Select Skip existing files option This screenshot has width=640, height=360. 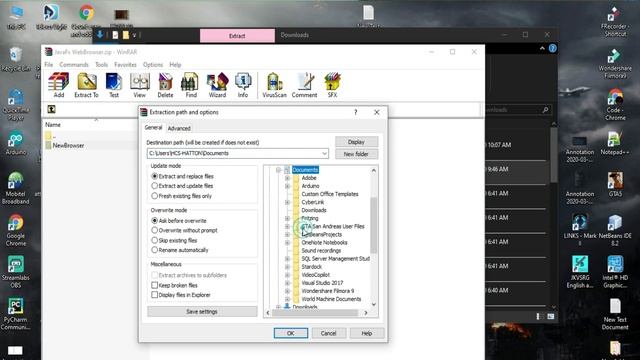point(174,240)
